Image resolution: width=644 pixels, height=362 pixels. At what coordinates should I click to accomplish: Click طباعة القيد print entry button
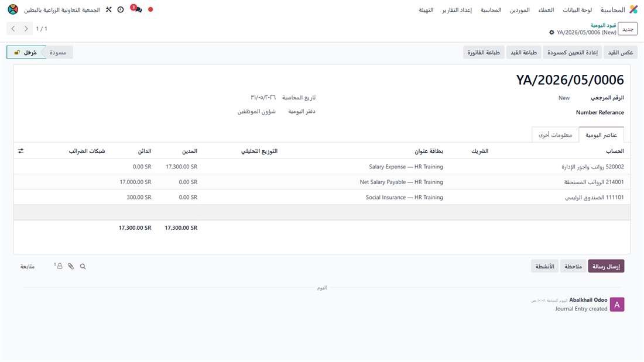(523, 53)
